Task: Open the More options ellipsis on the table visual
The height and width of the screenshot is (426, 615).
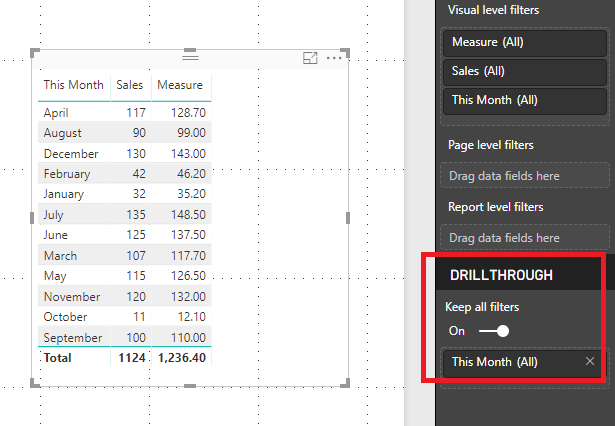Action: click(334, 58)
